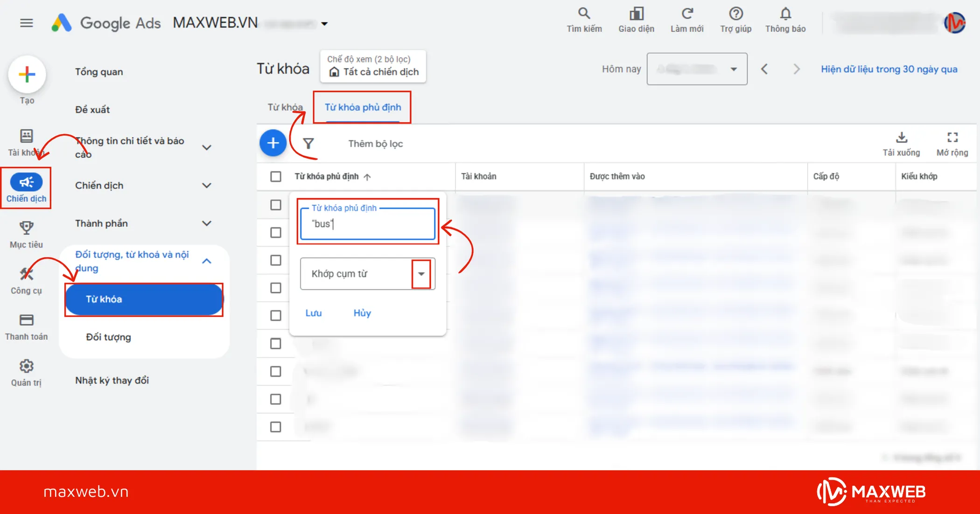
Task: Toggle the select-all header checkbox
Action: click(x=276, y=177)
